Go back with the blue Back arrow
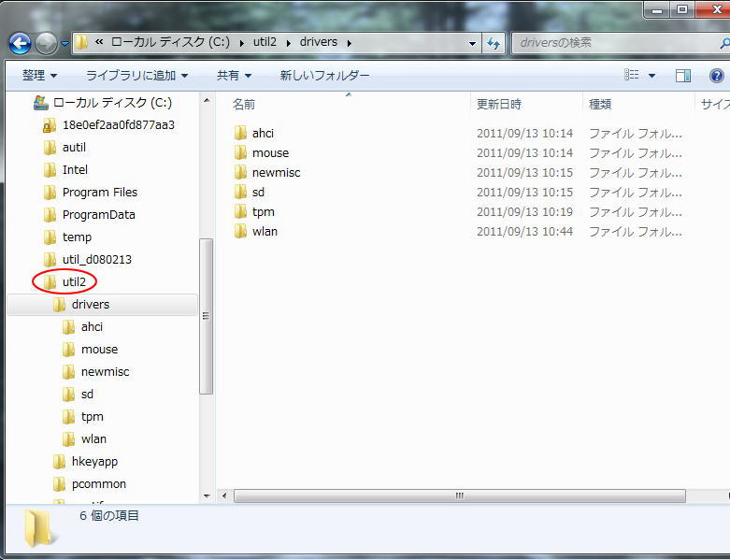730x560 pixels. [x=20, y=43]
